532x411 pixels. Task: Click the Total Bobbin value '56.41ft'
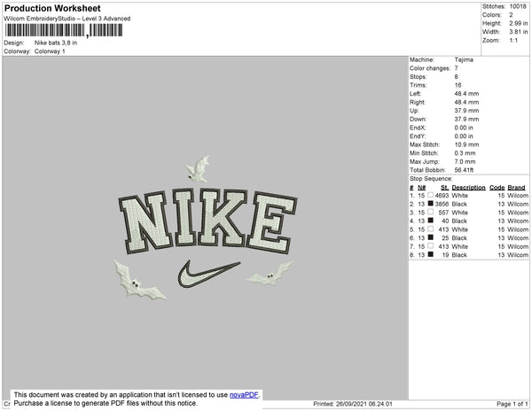pos(464,170)
